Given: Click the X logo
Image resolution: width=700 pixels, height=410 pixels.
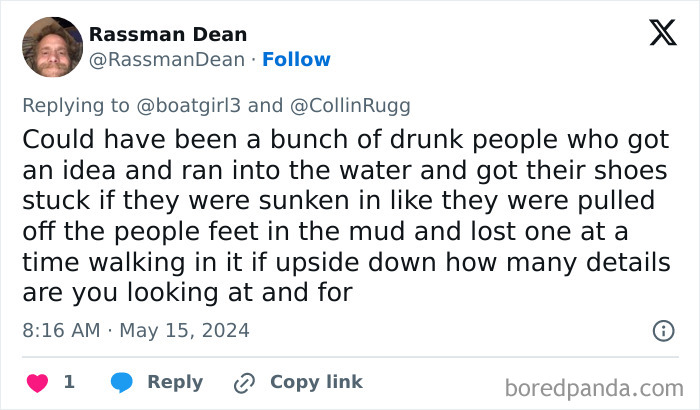Looking at the screenshot, I should 662,34.
